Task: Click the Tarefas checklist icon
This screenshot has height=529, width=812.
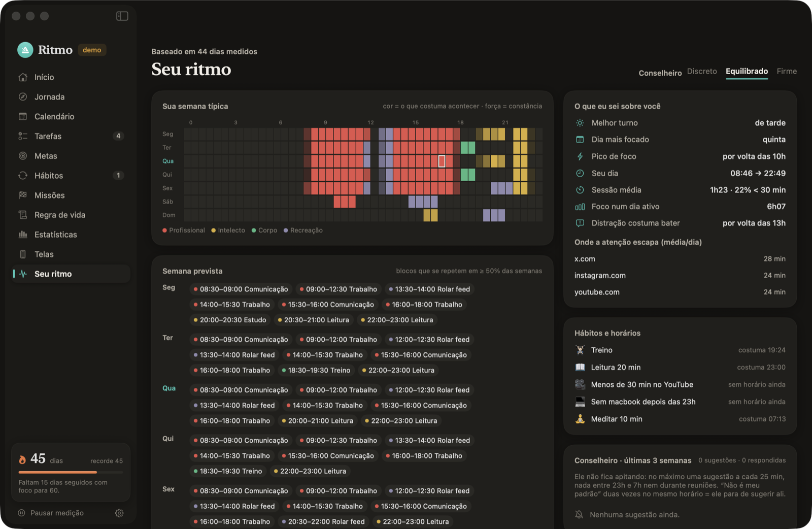Action: point(23,136)
